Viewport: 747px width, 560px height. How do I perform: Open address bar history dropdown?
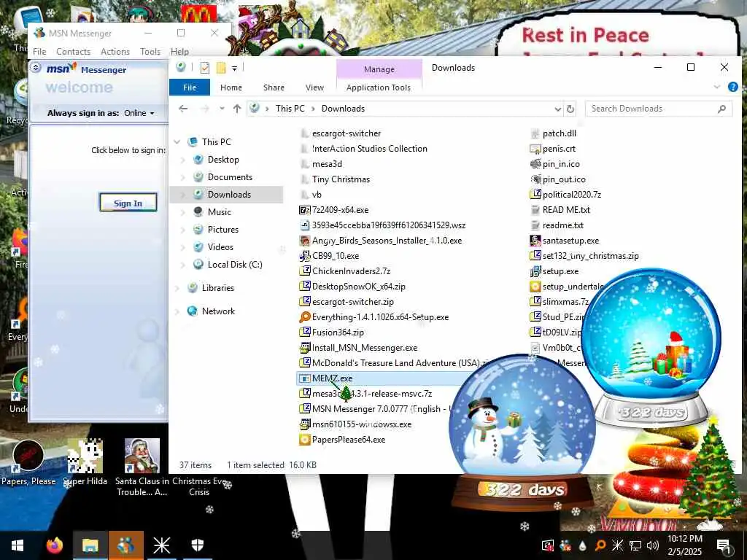point(557,109)
